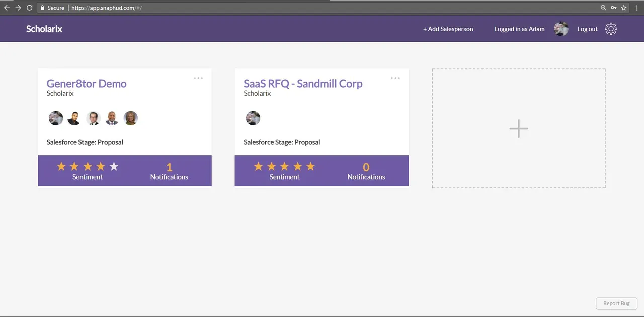View the 1 notification on Gener8tor Demo
The image size is (644, 317).
[x=169, y=171]
